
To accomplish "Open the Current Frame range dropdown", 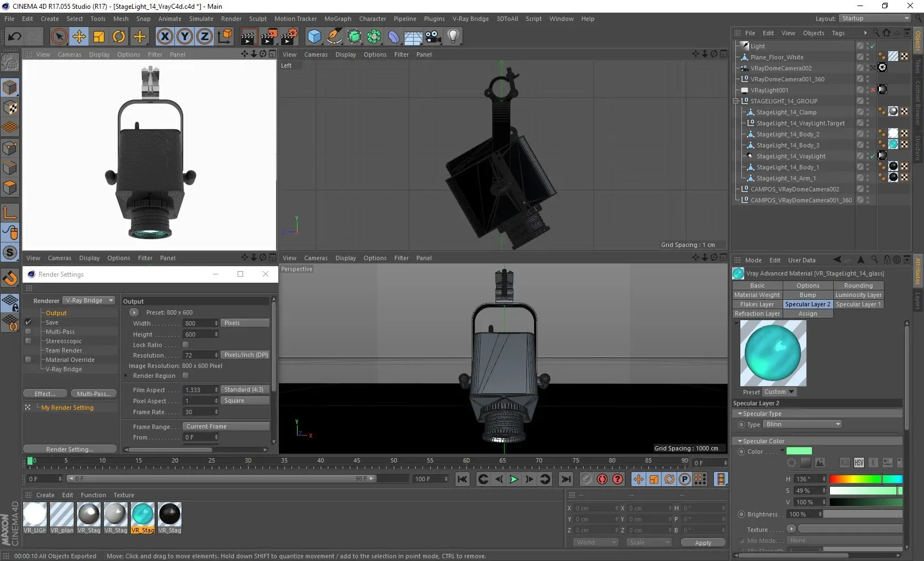I will click(226, 426).
